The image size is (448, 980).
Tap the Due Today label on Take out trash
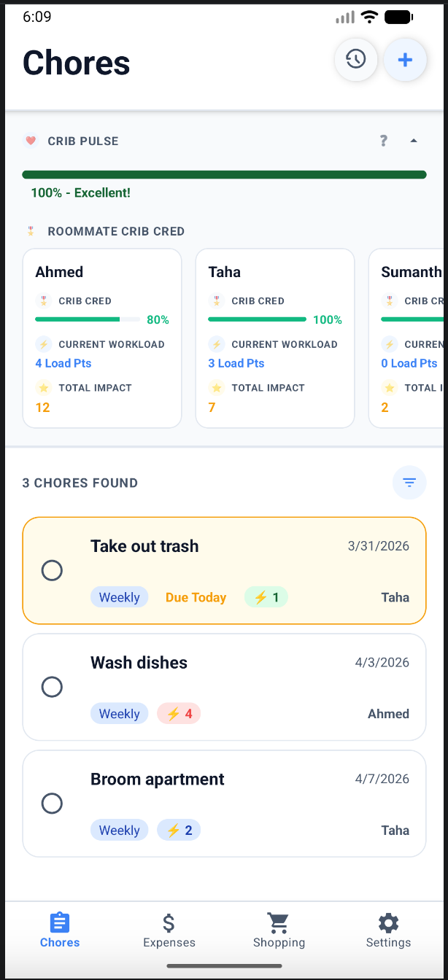(196, 596)
